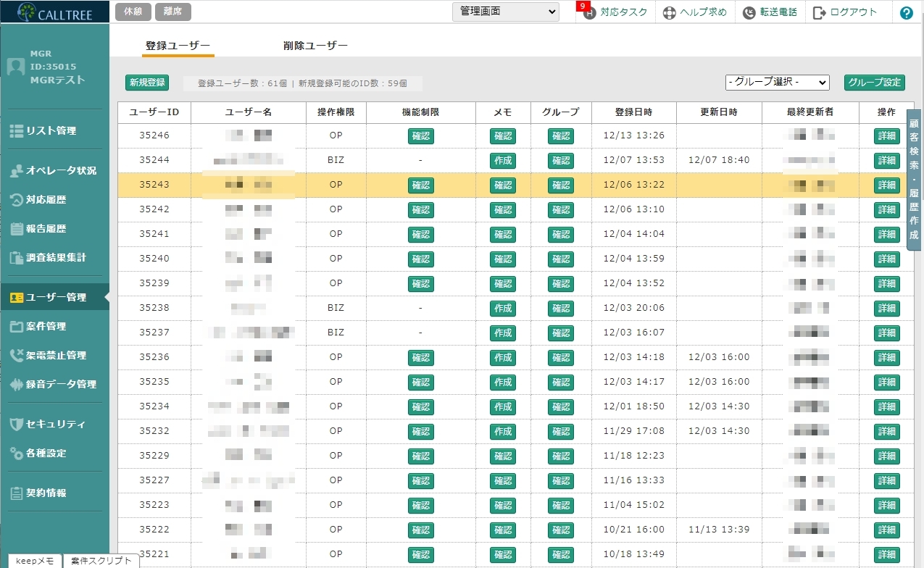The width and height of the screenshot is (924, 568).
Task: Open the help question mark icon
Action: click(x=906, y=12)
